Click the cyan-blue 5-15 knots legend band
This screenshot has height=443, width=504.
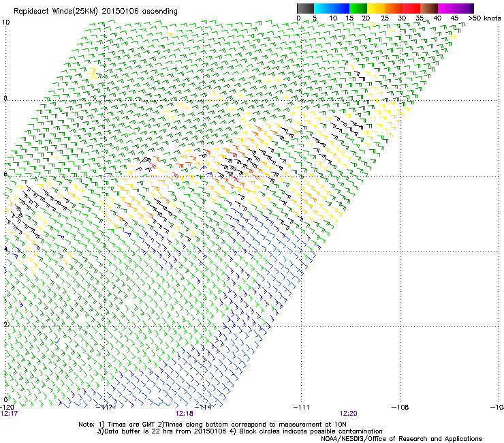tap(332, 8)
